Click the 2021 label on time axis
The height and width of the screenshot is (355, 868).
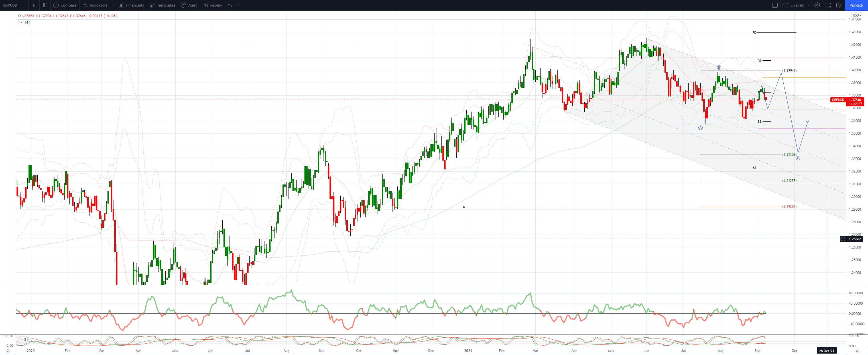tap(468, 351)
